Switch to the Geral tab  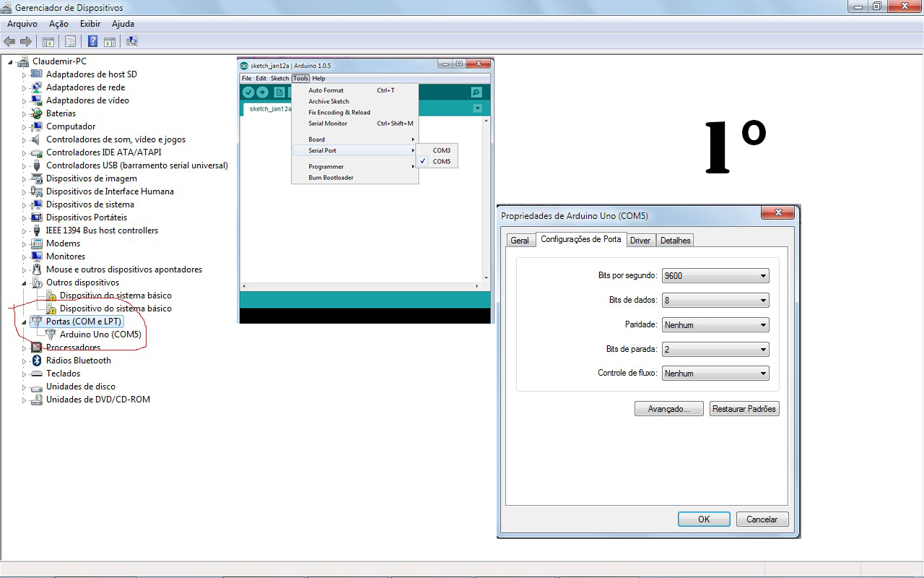tap(520, 241)
